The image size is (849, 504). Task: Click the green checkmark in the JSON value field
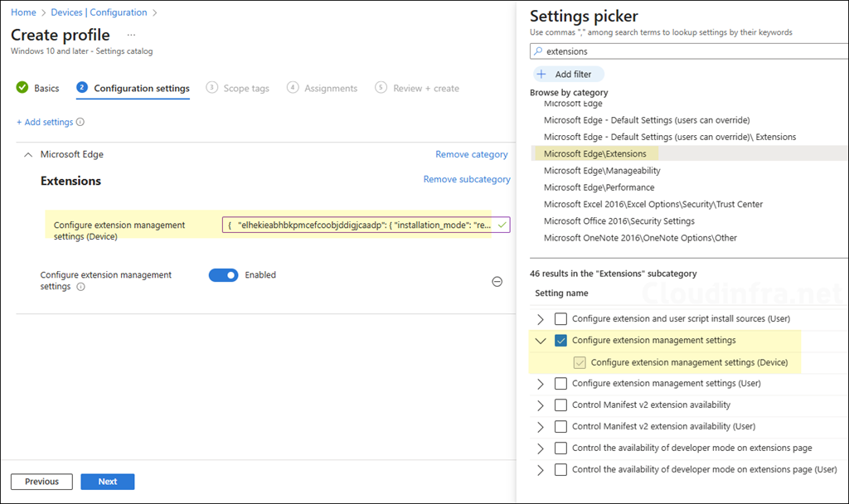click(x=500, y=224)
